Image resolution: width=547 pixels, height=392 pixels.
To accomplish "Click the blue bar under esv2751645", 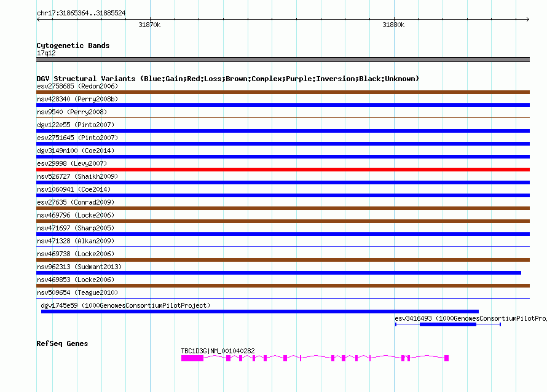I will click(283, 144).
